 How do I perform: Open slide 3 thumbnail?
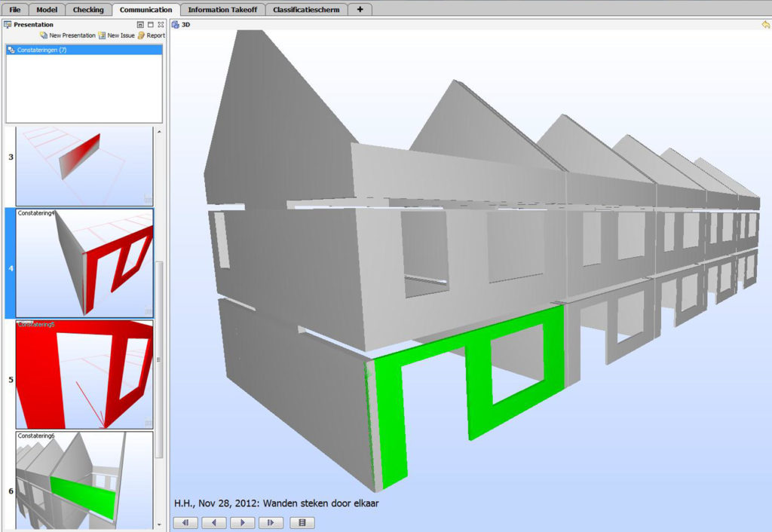pos(84,167)
